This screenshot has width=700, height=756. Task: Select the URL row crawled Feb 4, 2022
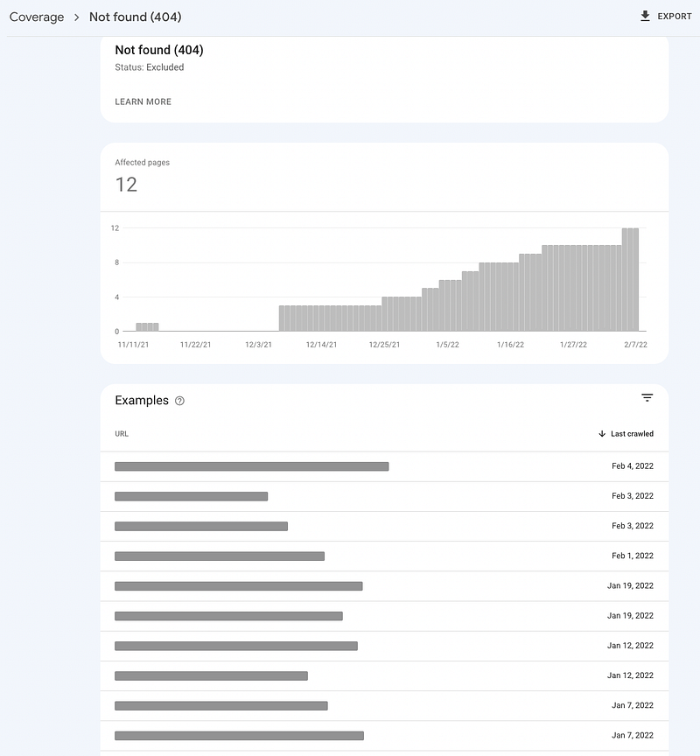384,466
